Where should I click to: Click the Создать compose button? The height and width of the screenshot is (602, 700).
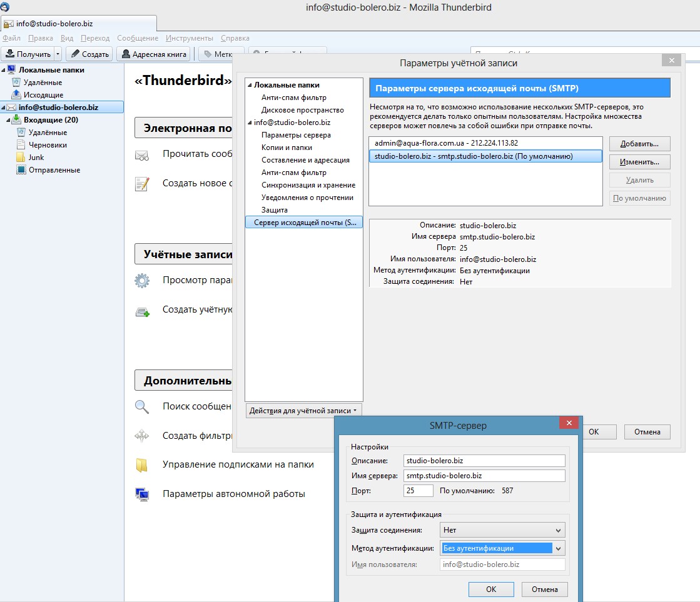(x=89, y=54)
